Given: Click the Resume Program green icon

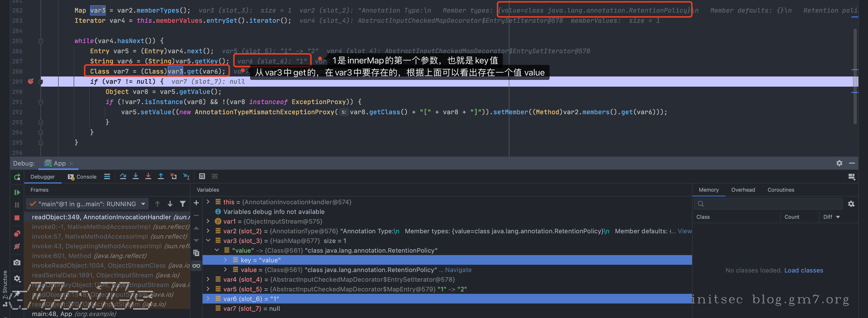Looking at the screenshot, I should coord(17,192).
